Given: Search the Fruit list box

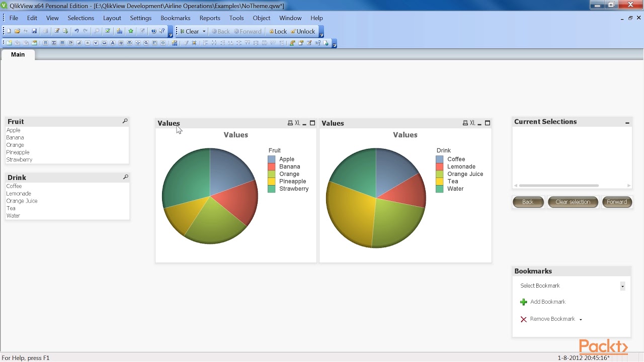Looking at the screenshot, I should [125, 121].
